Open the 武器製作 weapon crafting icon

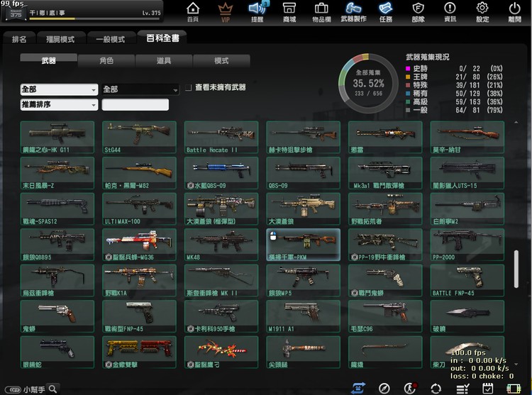[x=353, y=12]
